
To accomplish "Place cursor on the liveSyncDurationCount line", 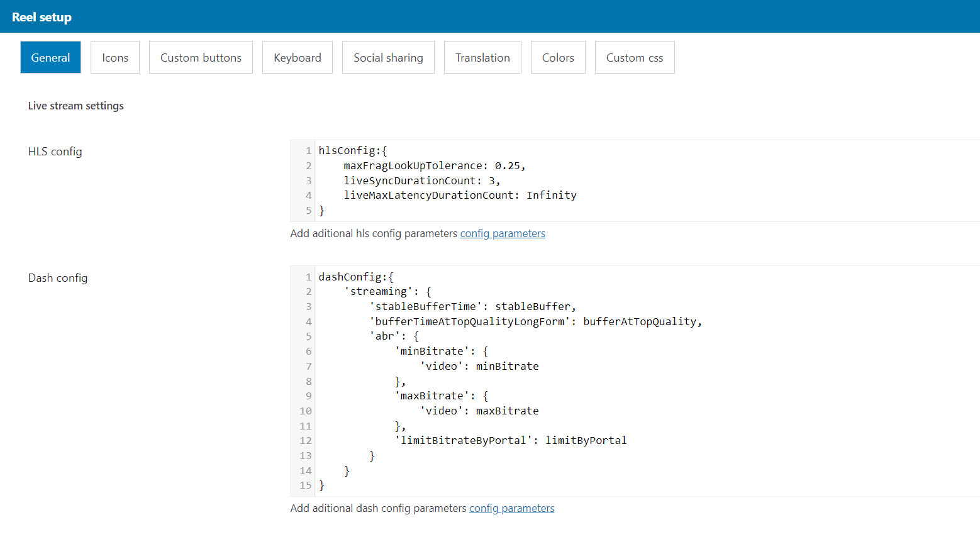I will 421,181.
